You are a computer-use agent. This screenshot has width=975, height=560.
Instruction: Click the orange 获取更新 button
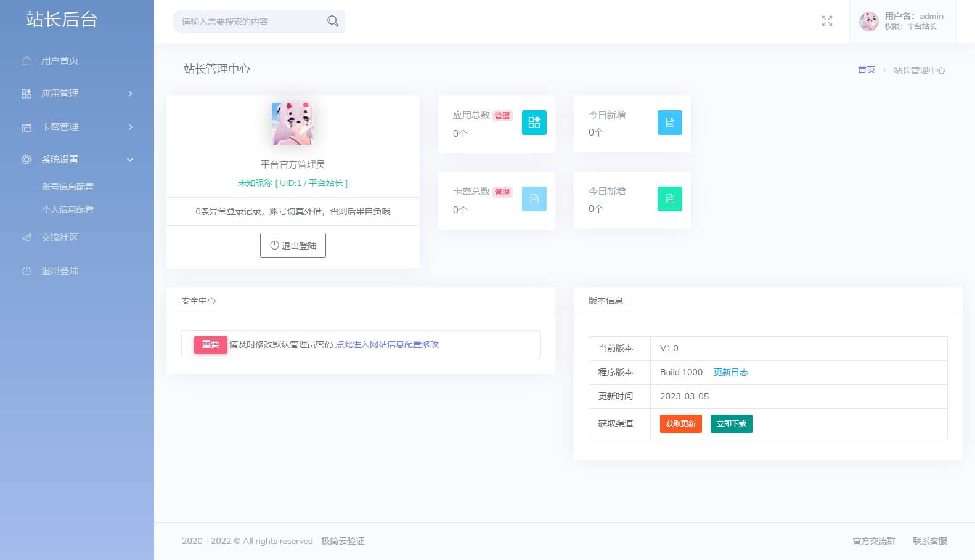681,424
